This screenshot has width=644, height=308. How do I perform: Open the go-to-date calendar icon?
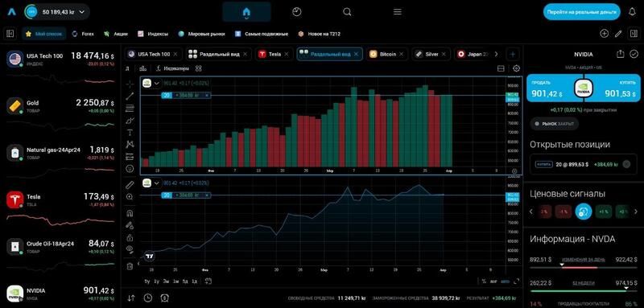click(x=208, y=281)
